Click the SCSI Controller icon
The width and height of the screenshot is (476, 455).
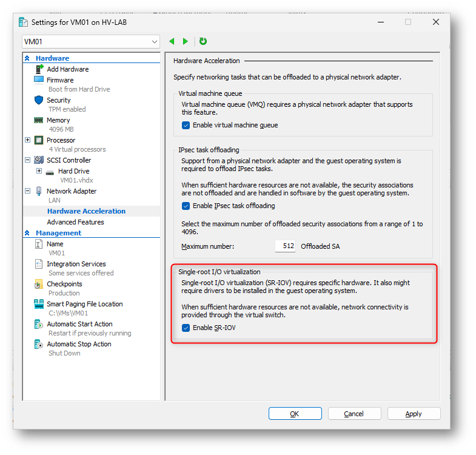point(39,160)
